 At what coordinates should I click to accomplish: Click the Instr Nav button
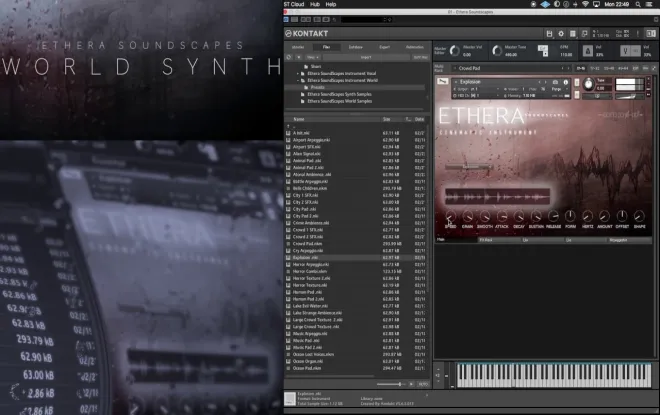(420, 57)
